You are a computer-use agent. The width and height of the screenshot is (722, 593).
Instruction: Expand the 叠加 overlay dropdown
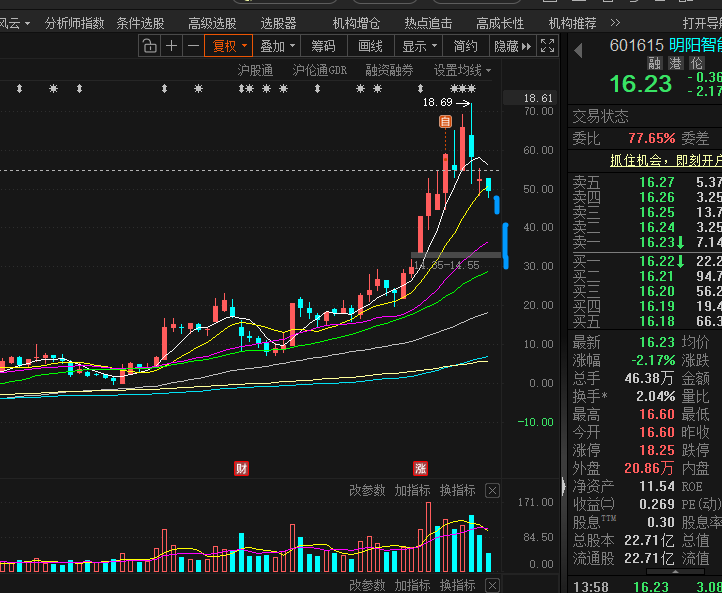pos(277,46)
